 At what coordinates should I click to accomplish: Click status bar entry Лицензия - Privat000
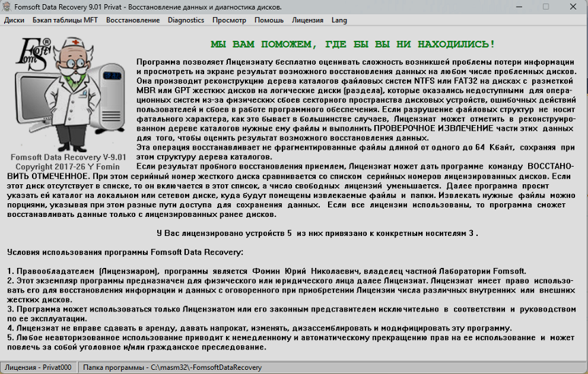[38, 368]
